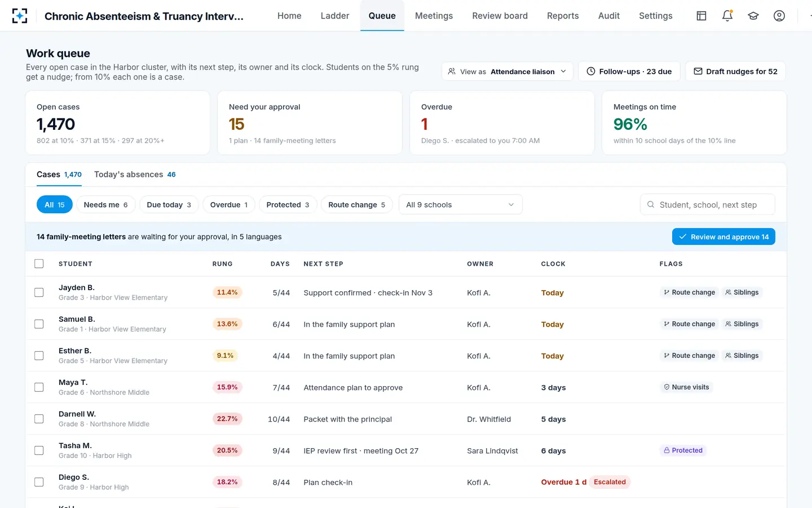Open the user account icon

[779, 16]
